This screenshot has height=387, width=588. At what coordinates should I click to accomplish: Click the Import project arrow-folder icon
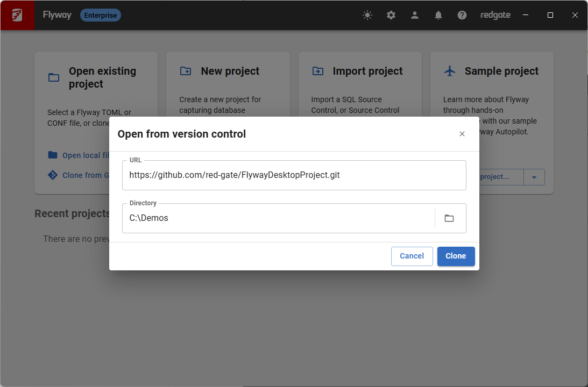317,71
